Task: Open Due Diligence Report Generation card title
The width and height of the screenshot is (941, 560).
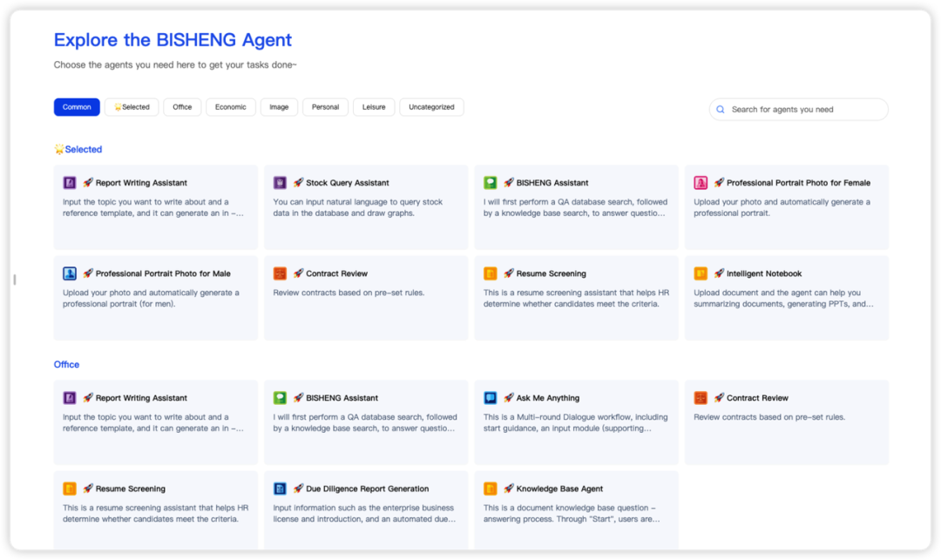Action: point(368,489)
